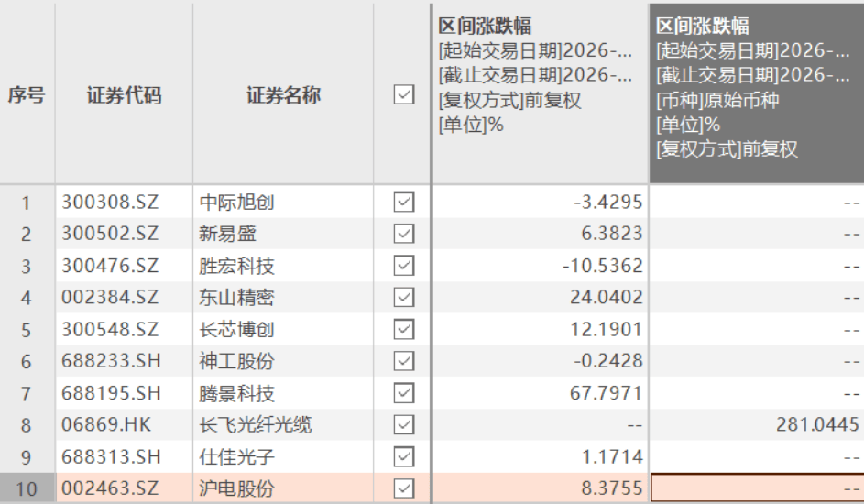Toggle checkbox for 胜宏科技 row
864x504 pixels.
point(403,266)
